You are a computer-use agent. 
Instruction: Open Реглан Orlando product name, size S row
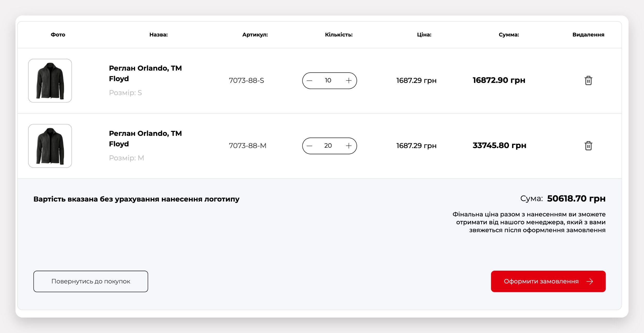[145, 73]
